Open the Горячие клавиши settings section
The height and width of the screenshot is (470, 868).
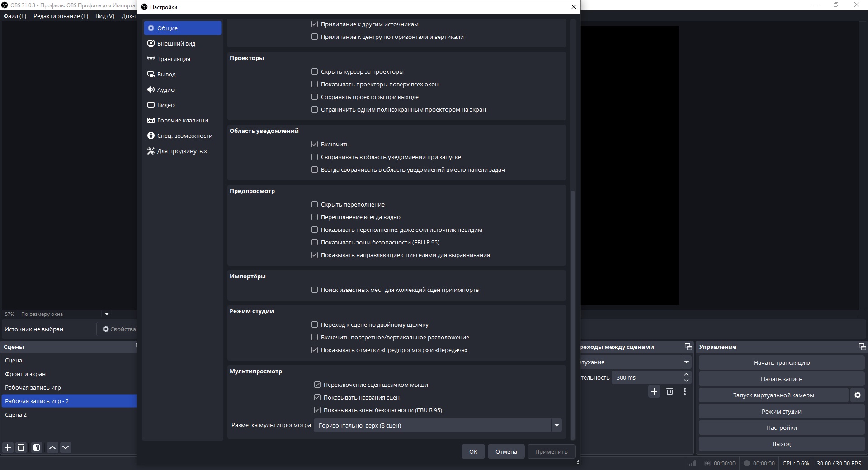click(x=182, y=120)
